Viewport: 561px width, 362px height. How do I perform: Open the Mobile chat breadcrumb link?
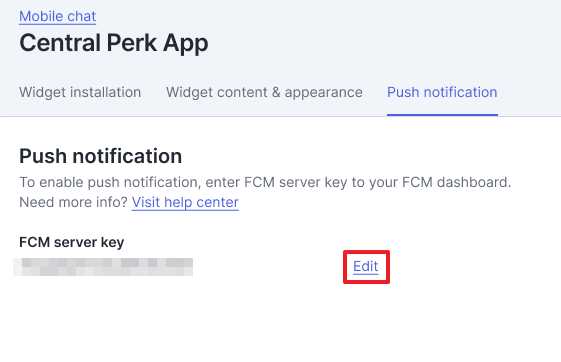pyautogui.click(x=58, y=16)
